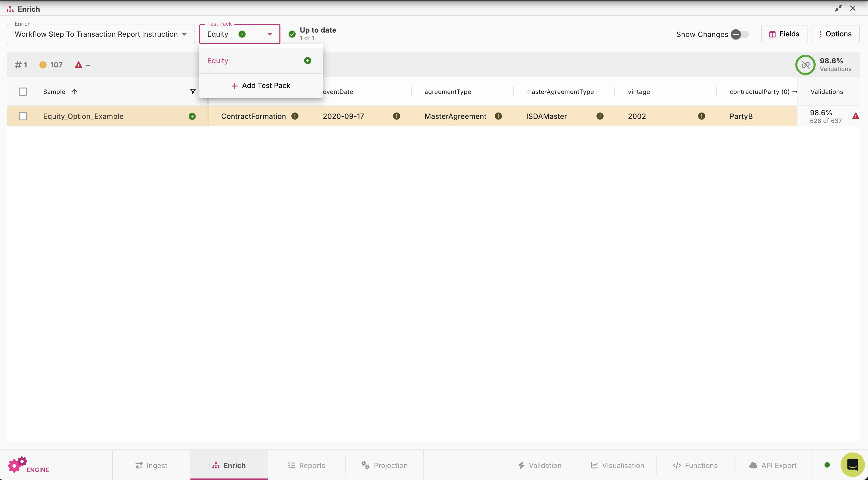Click the red triangle beside 628 of 637
Image resolution: width=868 pixels, height=480 pixels.
[x=856, y=116]
